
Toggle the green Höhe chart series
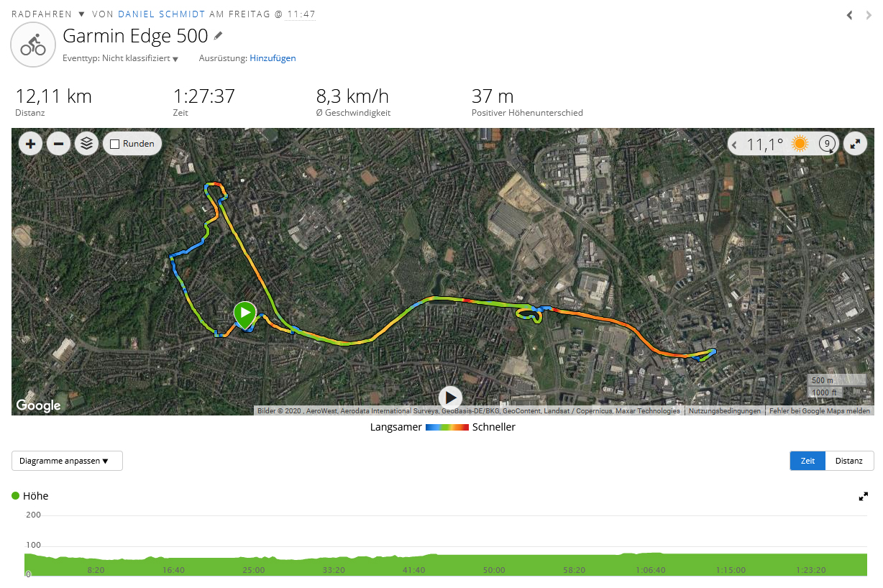(x=16, y=496)
